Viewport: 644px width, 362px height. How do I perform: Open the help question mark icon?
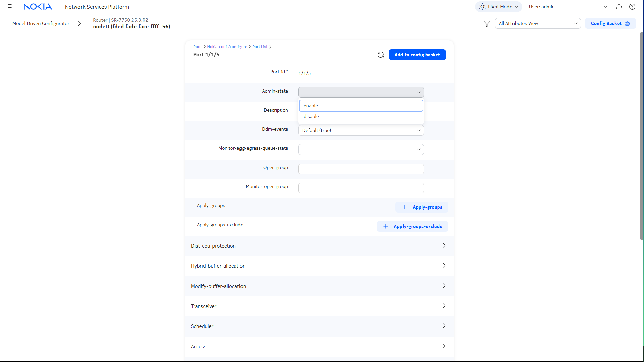[632, 7]
